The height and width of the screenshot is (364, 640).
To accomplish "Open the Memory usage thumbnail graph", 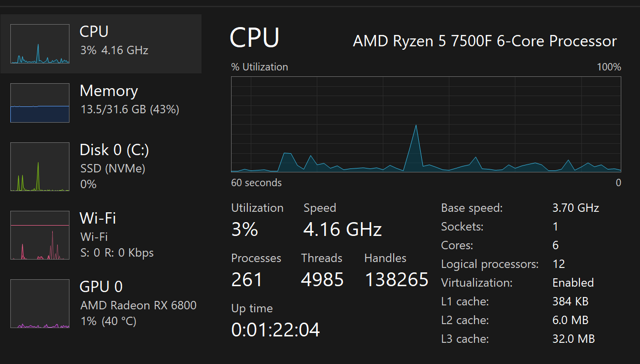I will click(x=40, y=103).
